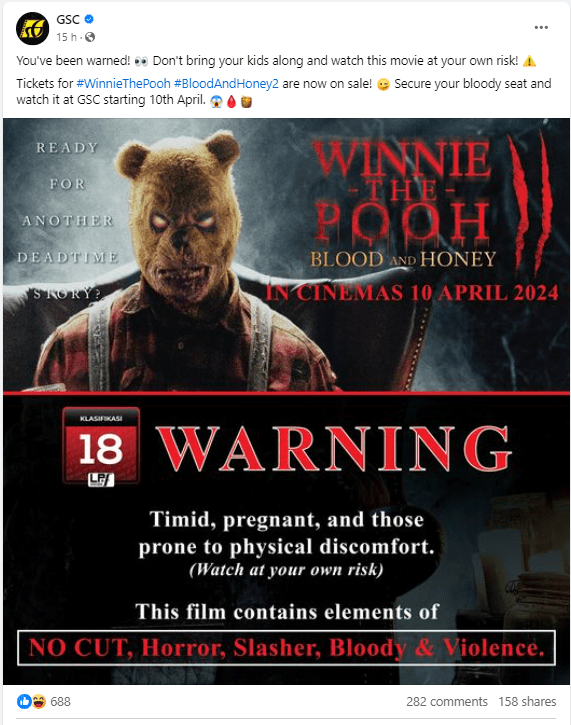Click the GSC page name
This screenshot has width=571, height=725.
[x=68, y=19]
